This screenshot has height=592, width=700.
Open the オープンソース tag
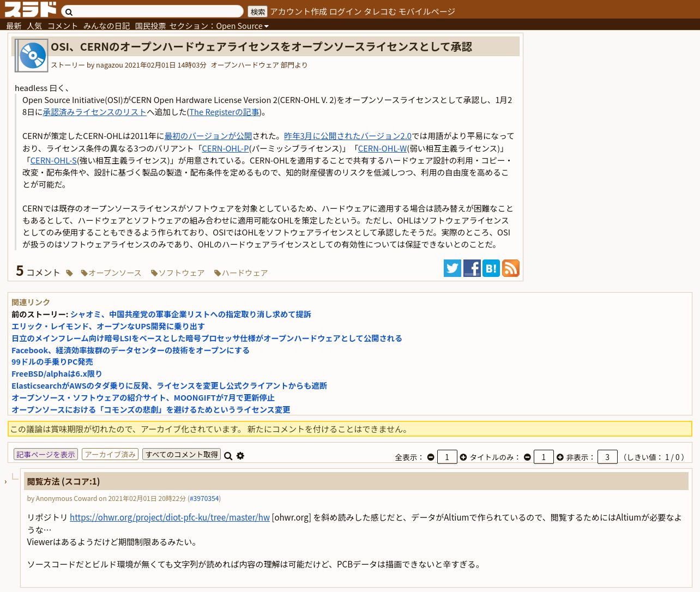tap(111, 273)
